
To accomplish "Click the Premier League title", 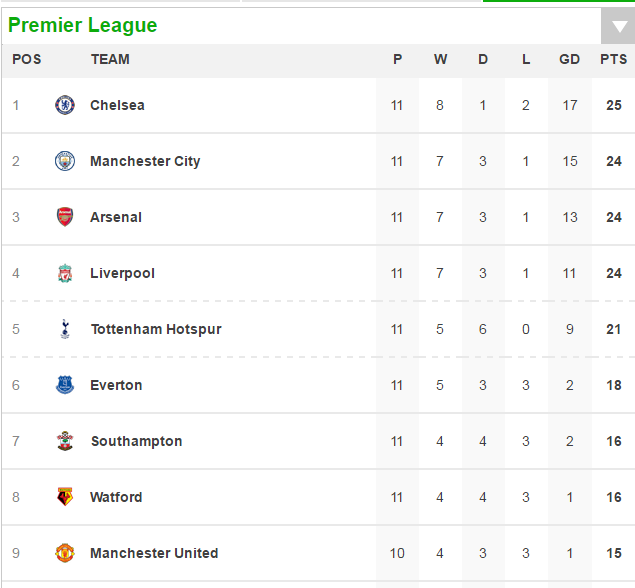I will [82, 25].
